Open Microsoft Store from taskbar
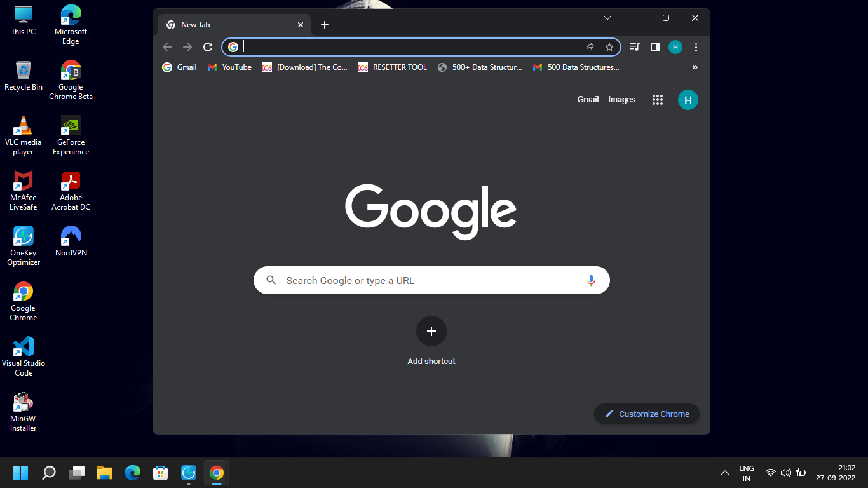 pyautogui.click(x=161, y=473)
